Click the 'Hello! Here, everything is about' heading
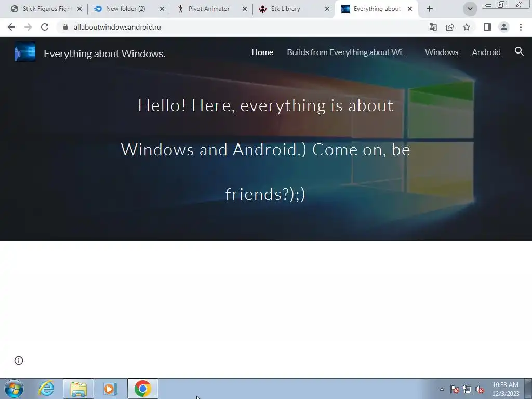Image resolution: width=532 pixels, height=399 pixels. [x=265, y=105]
